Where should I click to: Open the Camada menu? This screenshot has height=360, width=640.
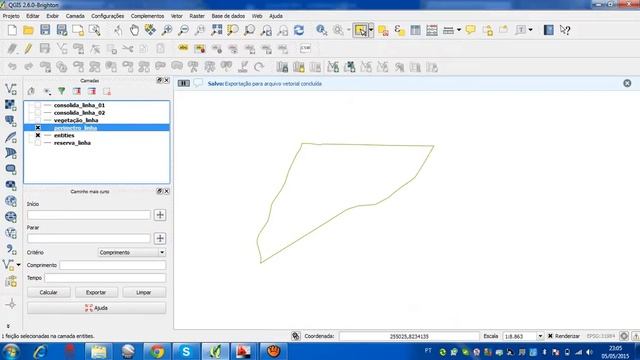(75, 16)
